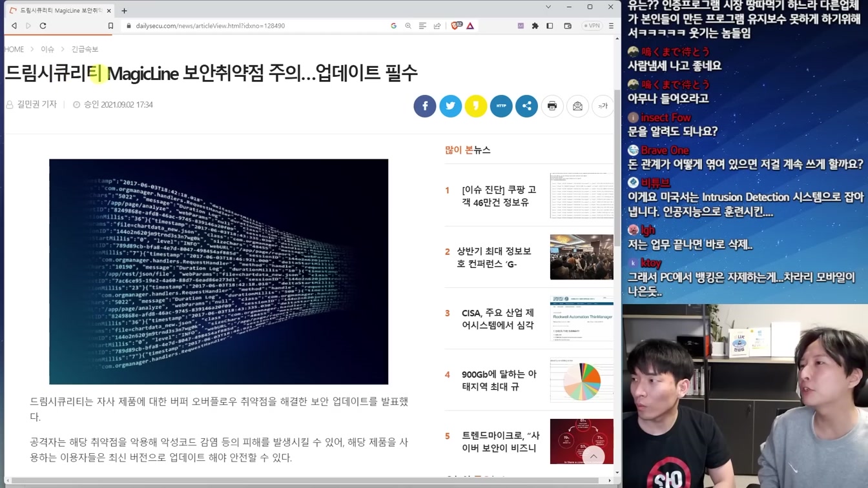This screenshot has height=488, width=868.
Task: Click the conference photo thumbnail
Action: click(x=581, y=257)
